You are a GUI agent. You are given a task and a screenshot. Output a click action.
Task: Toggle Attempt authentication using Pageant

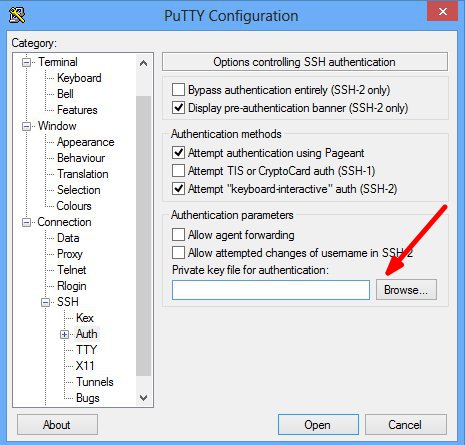click(x=178, y=153)
